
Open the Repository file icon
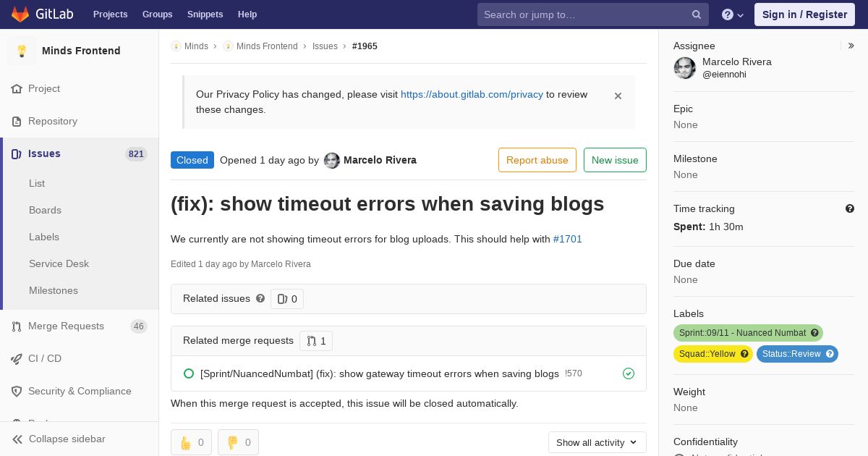17,121
